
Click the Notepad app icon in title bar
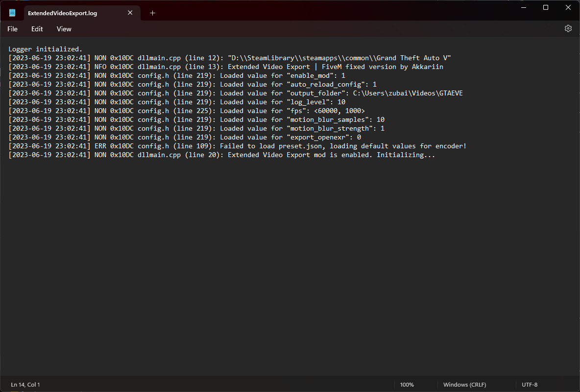(x=12, y=13)
